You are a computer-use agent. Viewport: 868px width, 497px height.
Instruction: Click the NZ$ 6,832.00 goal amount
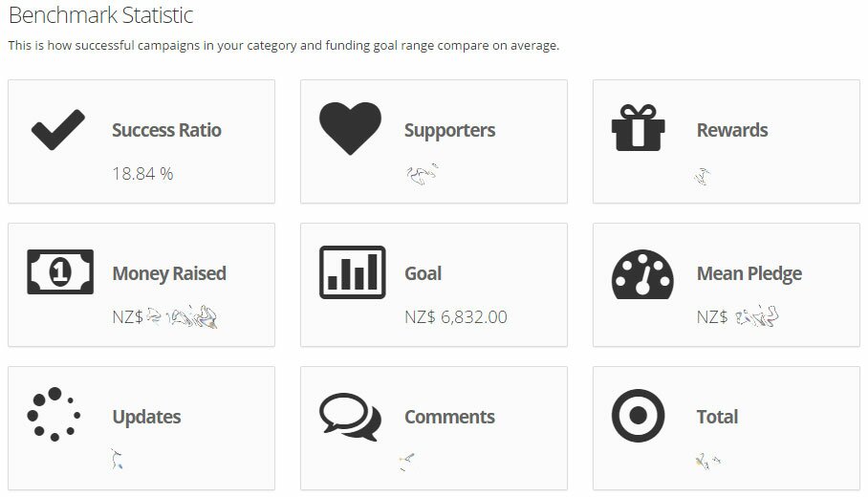456,317
